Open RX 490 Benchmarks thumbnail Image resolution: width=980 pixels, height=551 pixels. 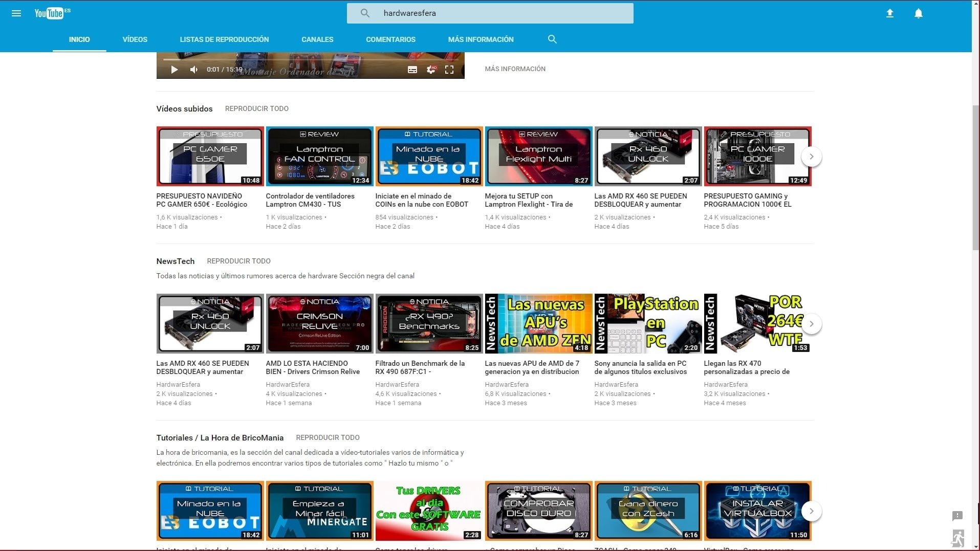point(429,323)
